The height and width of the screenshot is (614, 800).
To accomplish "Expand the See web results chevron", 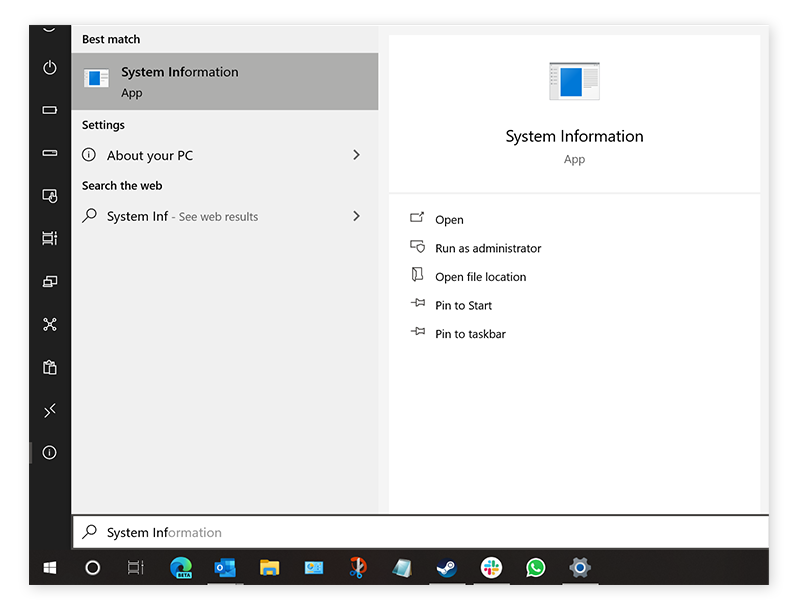I will [356, 216].
